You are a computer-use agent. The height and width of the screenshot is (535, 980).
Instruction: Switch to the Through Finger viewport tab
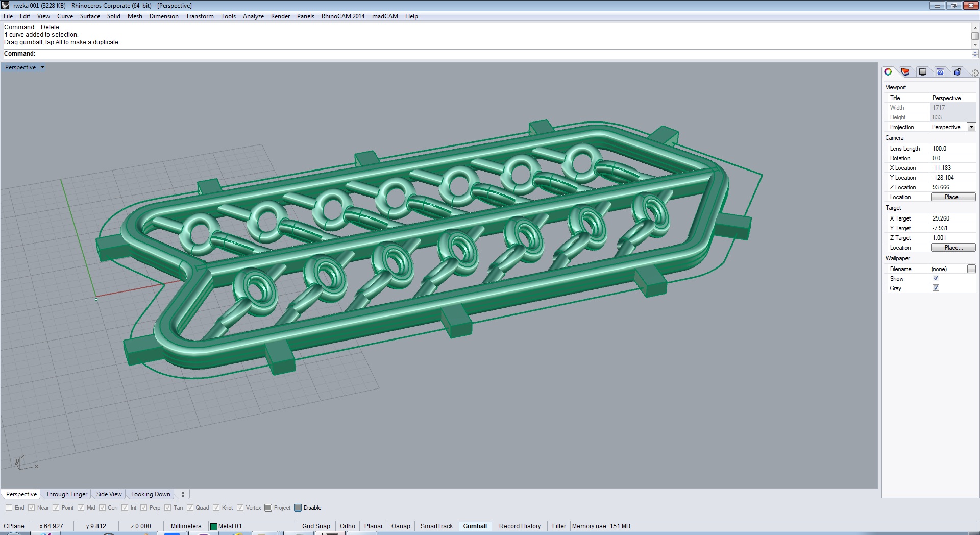pos(66,494)
